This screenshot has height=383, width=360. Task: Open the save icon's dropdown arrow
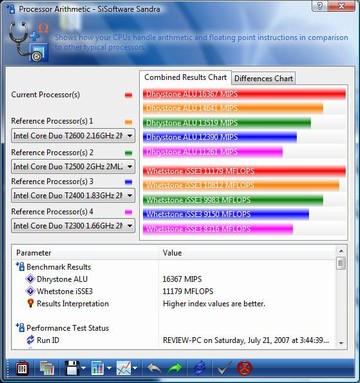click(83, 368)
